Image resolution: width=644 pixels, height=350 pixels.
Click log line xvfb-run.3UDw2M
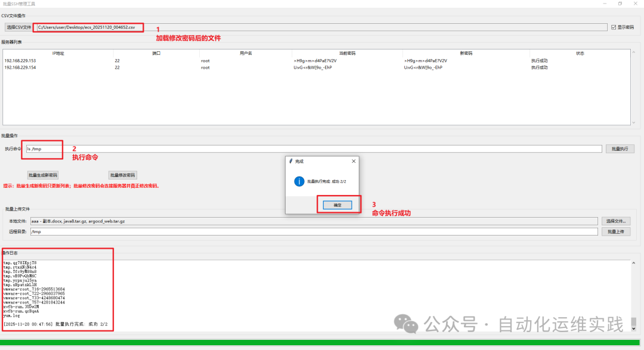[21, 307]
